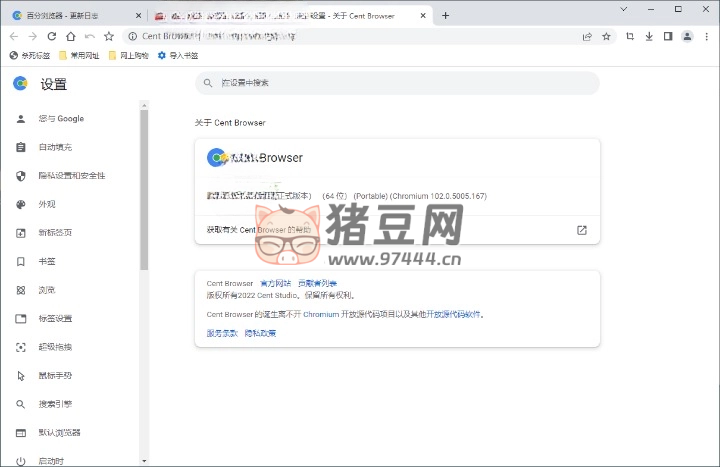Open the 贡献者列表 link
Screen dimensions: 720x467
(x=317, y=283)
